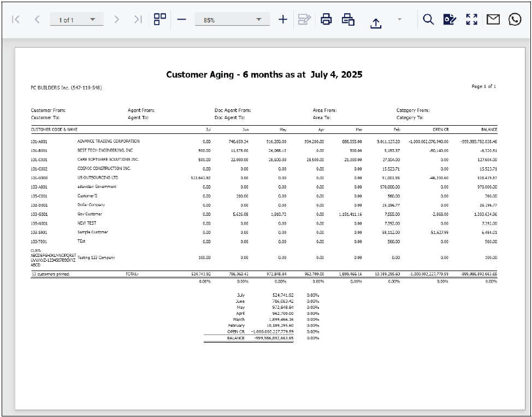Click the 'Category From:' filter label
The height and width of the screenshot is (417, 532).
coord(412,110)
